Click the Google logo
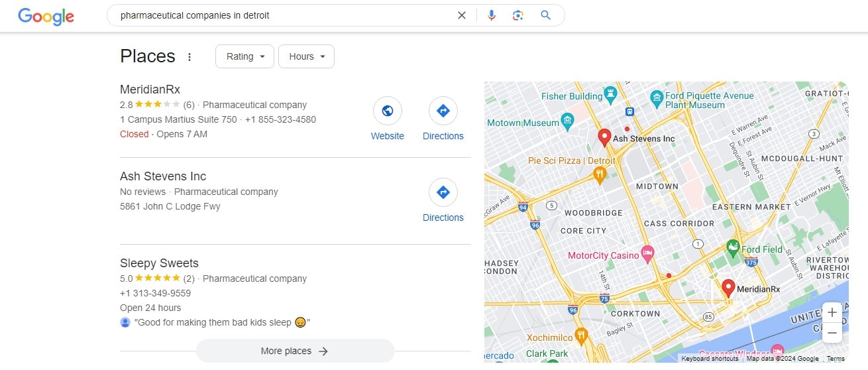 (x=46, y=16)
